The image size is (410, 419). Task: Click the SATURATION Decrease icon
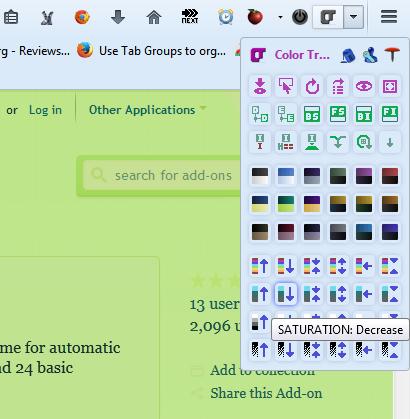pos(286,294)
